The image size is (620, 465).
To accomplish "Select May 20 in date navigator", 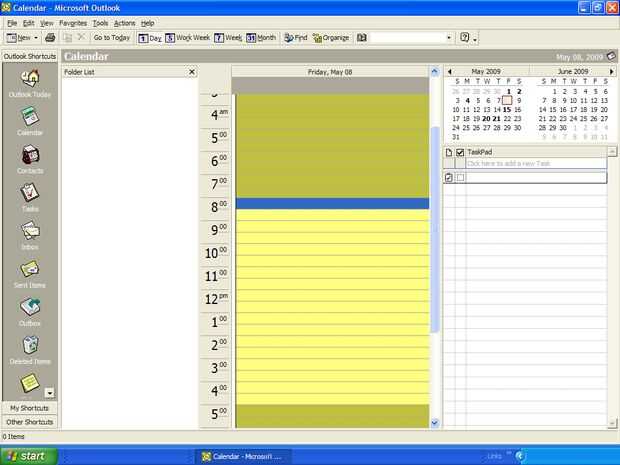I will 486,119.
